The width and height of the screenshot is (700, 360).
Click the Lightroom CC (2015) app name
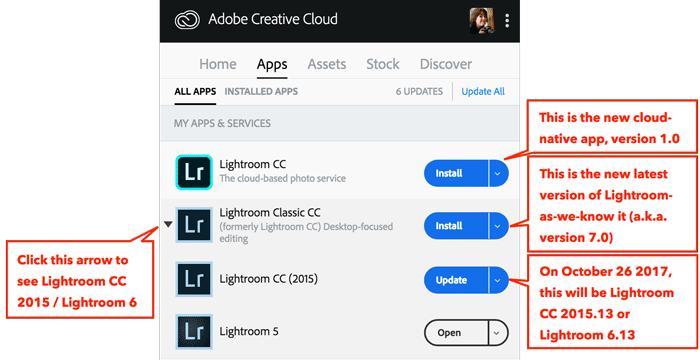point(268,279)
